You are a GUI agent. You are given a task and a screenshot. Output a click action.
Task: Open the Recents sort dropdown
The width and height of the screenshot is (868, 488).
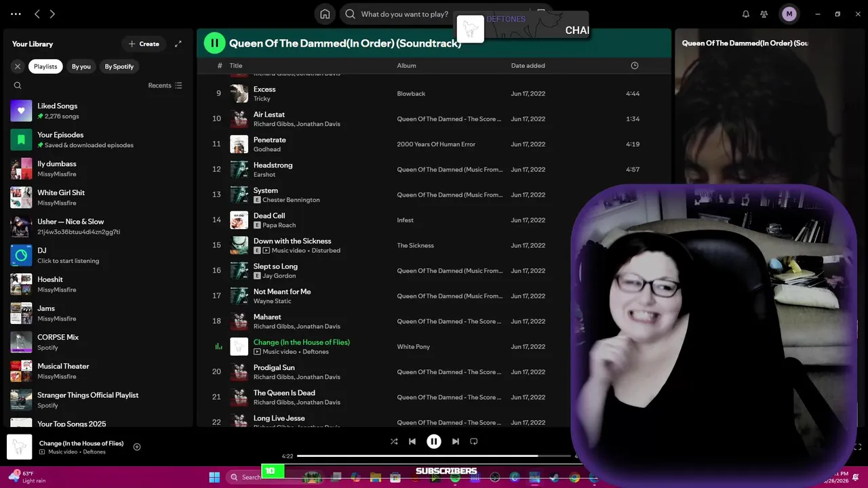[x=165, y=85]
